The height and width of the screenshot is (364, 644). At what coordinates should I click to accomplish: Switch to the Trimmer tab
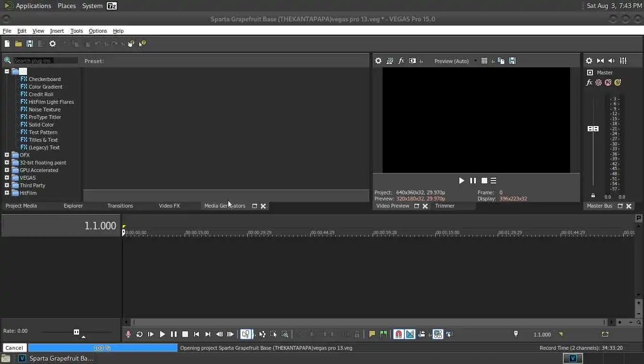pos(445,206)
